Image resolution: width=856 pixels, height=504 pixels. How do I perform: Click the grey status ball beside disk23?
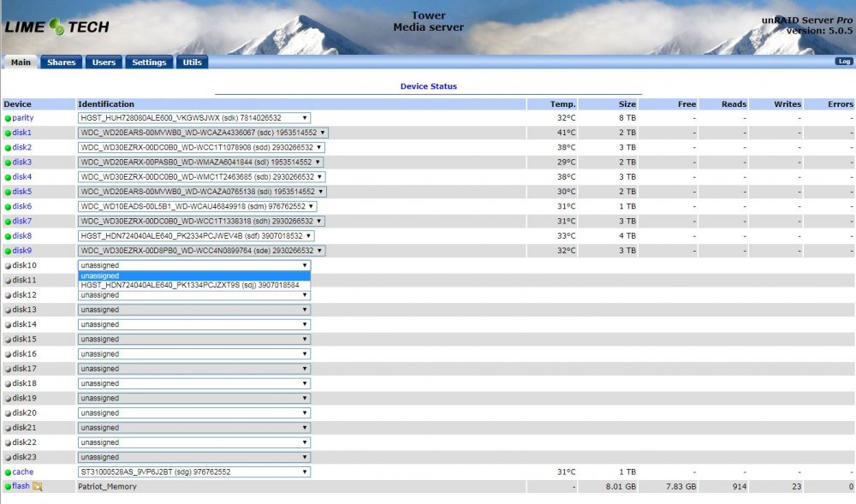[x=8, y=458]
